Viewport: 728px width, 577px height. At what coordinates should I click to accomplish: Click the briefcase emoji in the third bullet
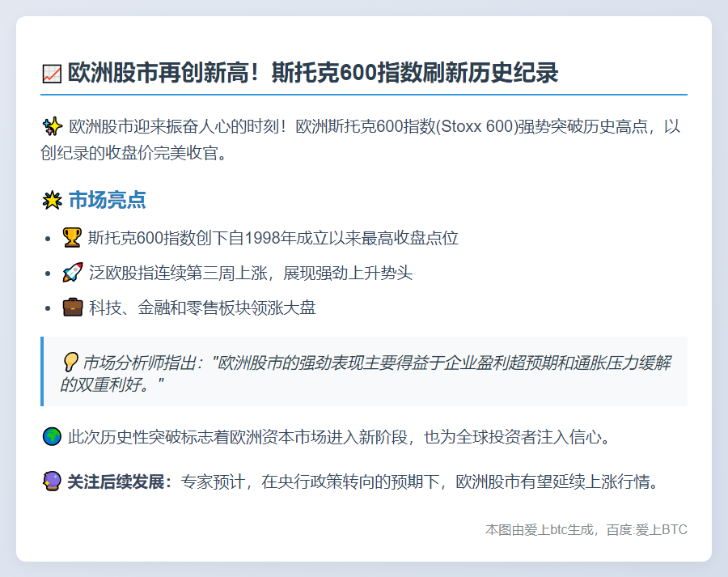pyautogui.click(x=72, y=308)
